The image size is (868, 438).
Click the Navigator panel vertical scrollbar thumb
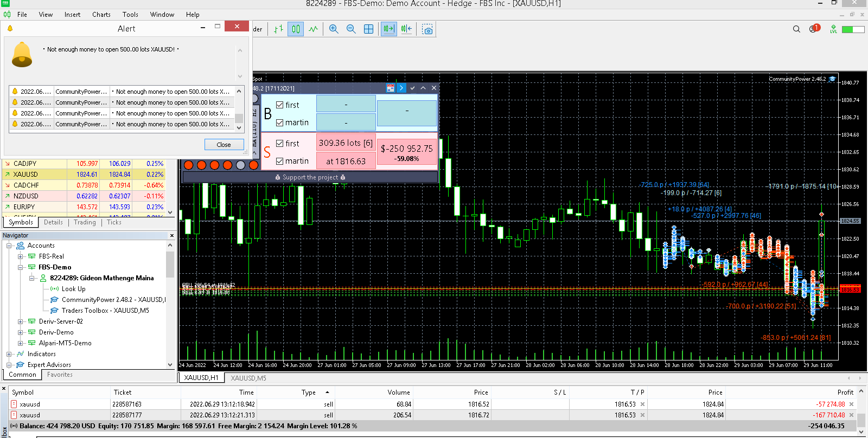click(170, 265)
